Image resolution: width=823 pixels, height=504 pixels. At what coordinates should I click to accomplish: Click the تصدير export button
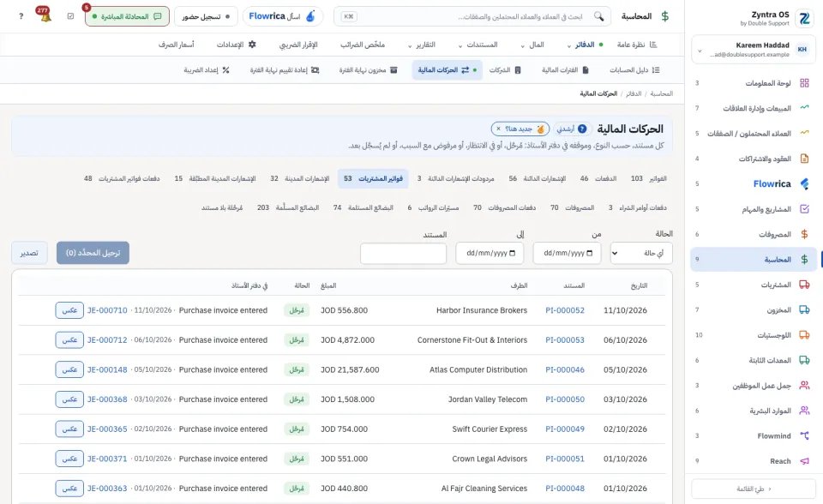(x=29, y=253)
